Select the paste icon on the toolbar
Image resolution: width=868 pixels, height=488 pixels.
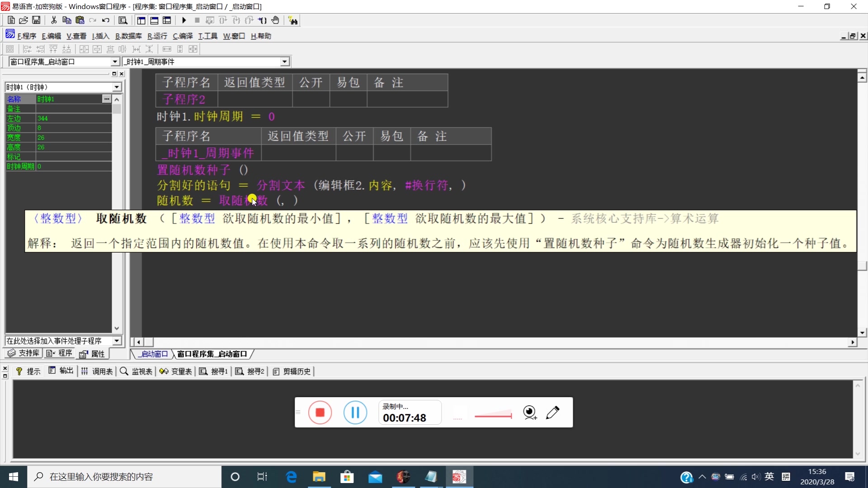click(x=80, y=20)
